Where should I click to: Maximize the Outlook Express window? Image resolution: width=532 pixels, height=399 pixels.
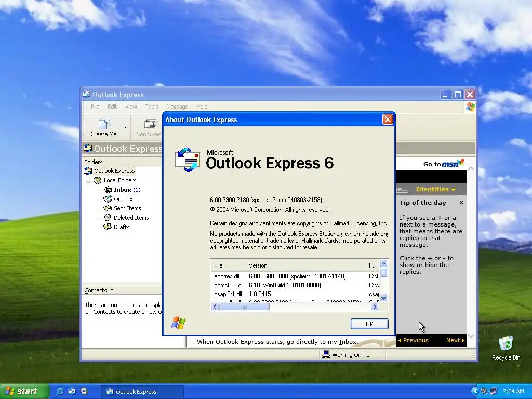[x=458, y=95]
